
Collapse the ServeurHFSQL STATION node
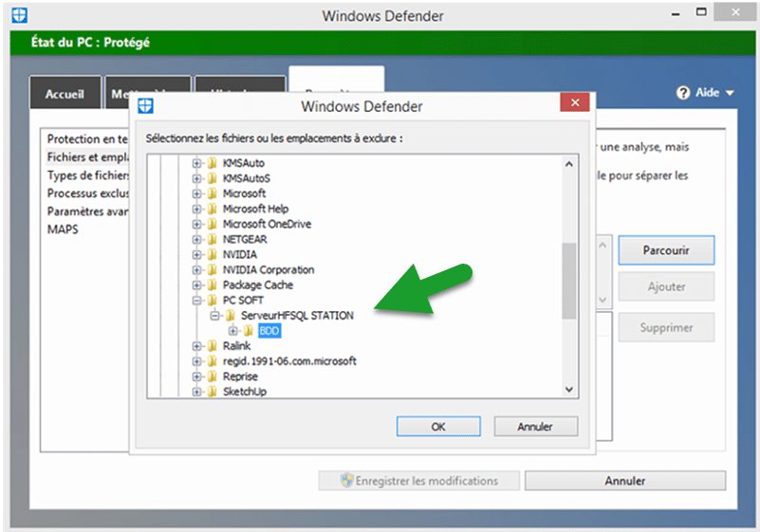[214, 316]
